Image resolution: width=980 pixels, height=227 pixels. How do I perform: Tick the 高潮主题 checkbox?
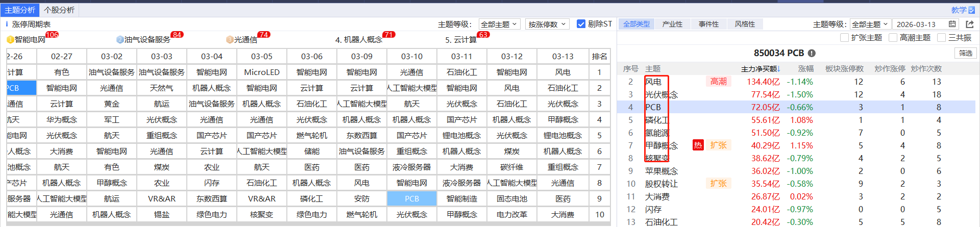[893, 38]
